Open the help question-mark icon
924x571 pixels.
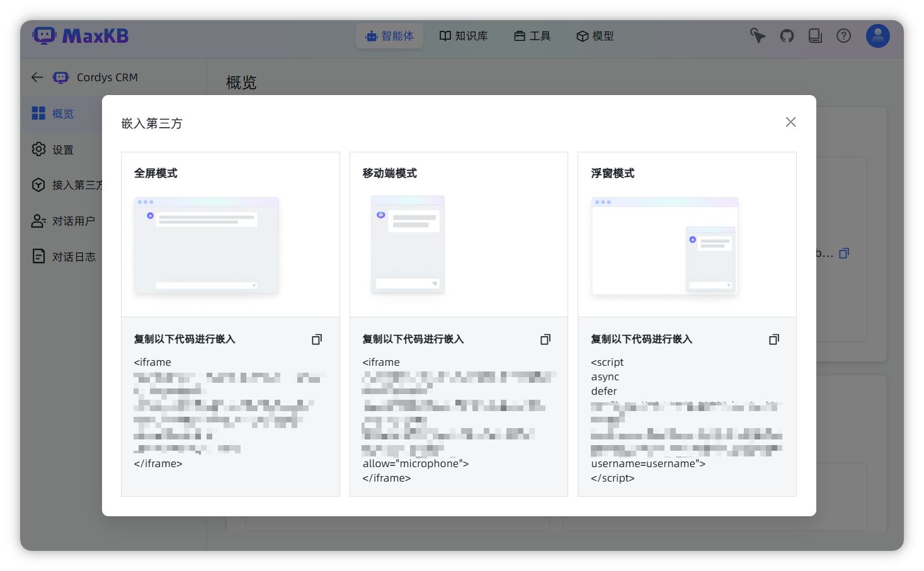(843, 36)
